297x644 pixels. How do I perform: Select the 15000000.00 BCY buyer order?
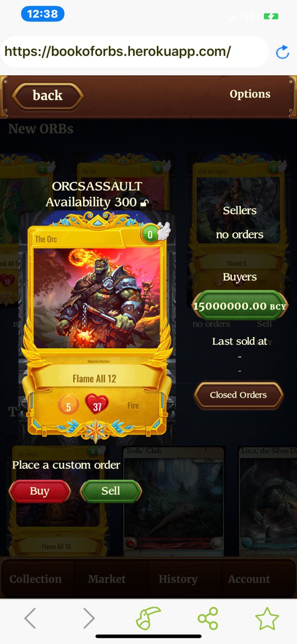[240, 306]
